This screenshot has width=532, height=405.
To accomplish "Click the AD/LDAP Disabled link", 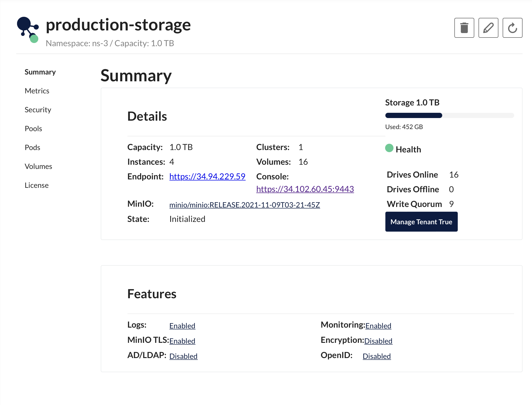I will pos(183,356).
